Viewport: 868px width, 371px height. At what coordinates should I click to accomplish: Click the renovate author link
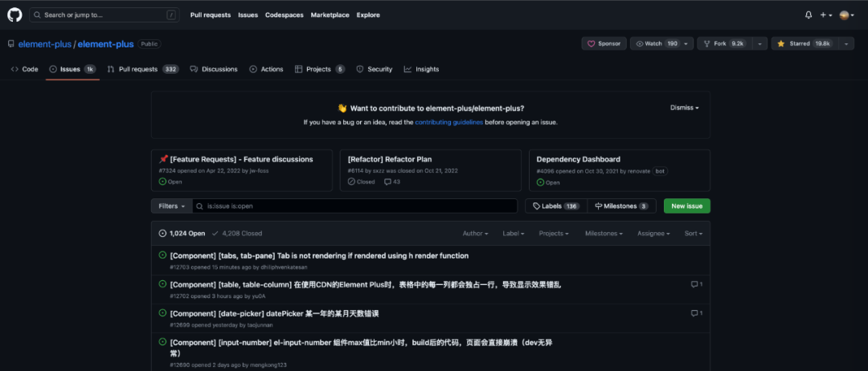point(639,171)
